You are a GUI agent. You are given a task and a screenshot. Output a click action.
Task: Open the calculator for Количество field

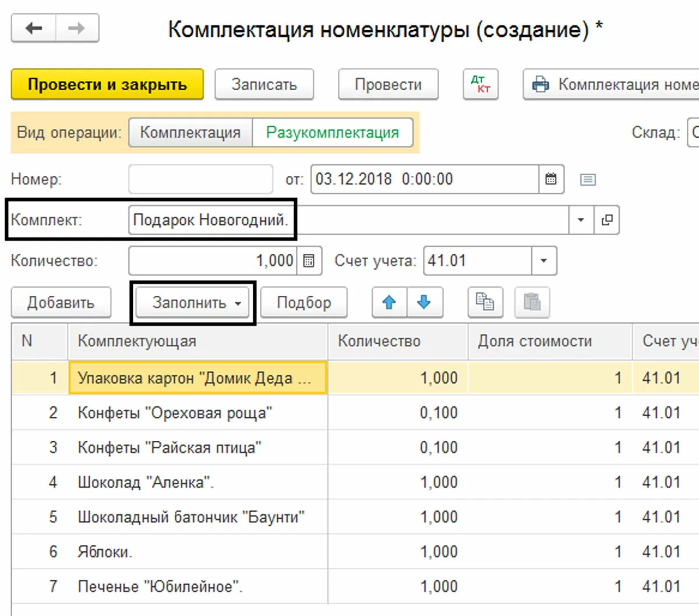tap(309, 260)
